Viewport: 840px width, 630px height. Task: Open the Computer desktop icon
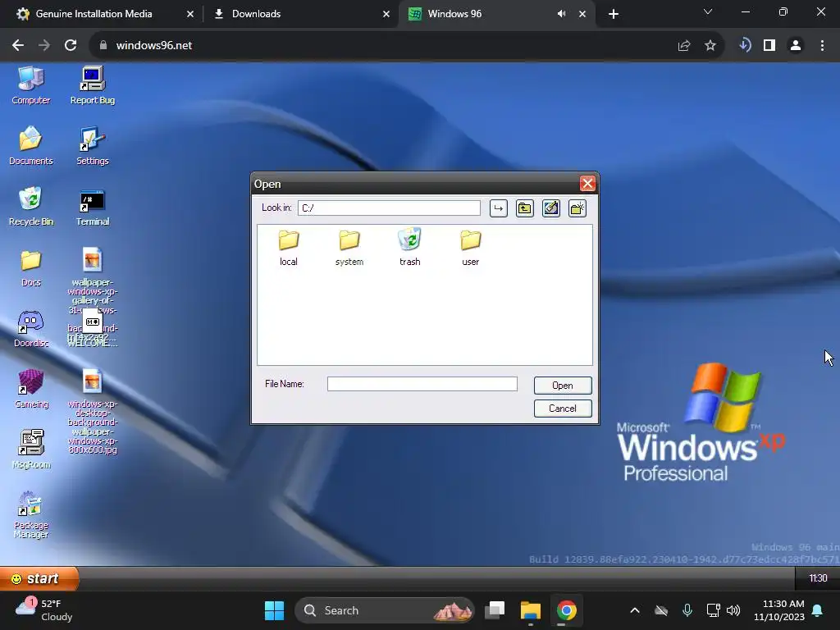[31, 85]
